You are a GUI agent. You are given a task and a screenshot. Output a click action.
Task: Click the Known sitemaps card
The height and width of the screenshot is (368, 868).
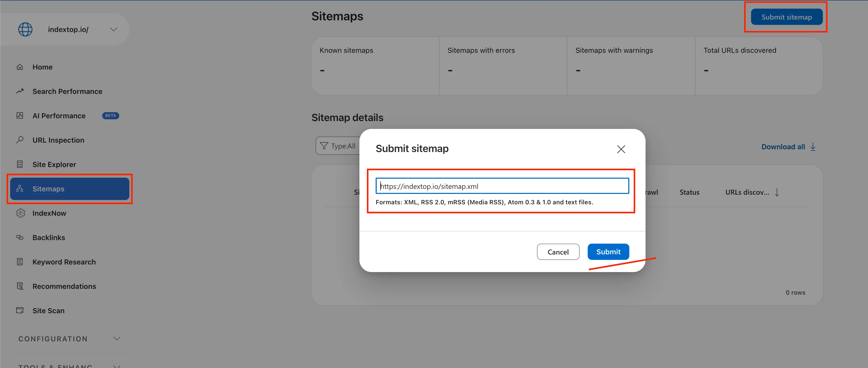click(x=375, y=66)
